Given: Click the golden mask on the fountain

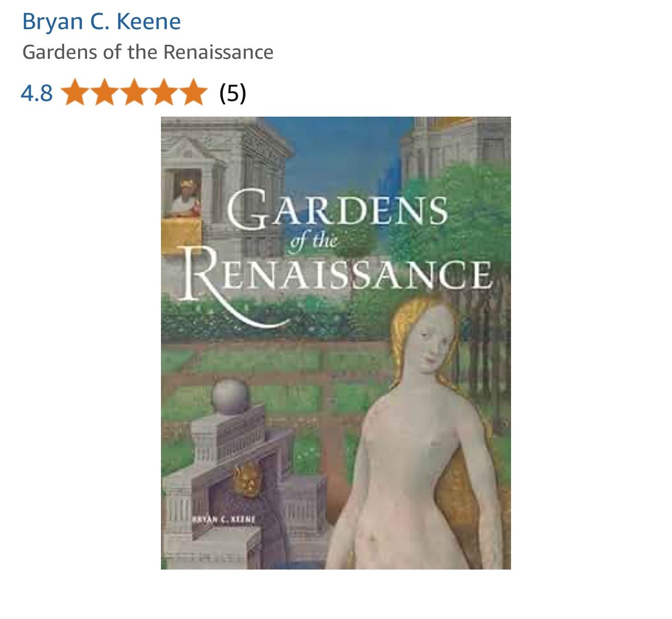Looking at the screenshot, I should pyautogui.click(x=247, y=479).
